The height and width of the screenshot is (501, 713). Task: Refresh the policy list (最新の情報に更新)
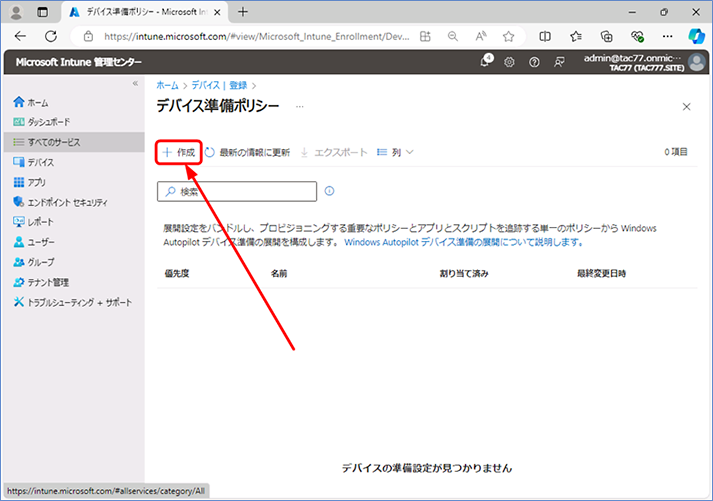[x=247, y=152]
